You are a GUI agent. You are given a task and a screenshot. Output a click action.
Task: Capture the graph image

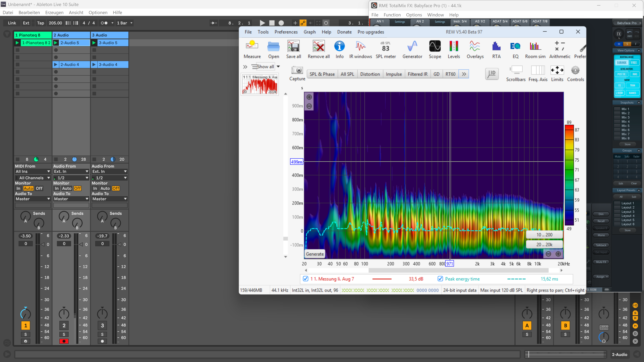tap(297, 73)
